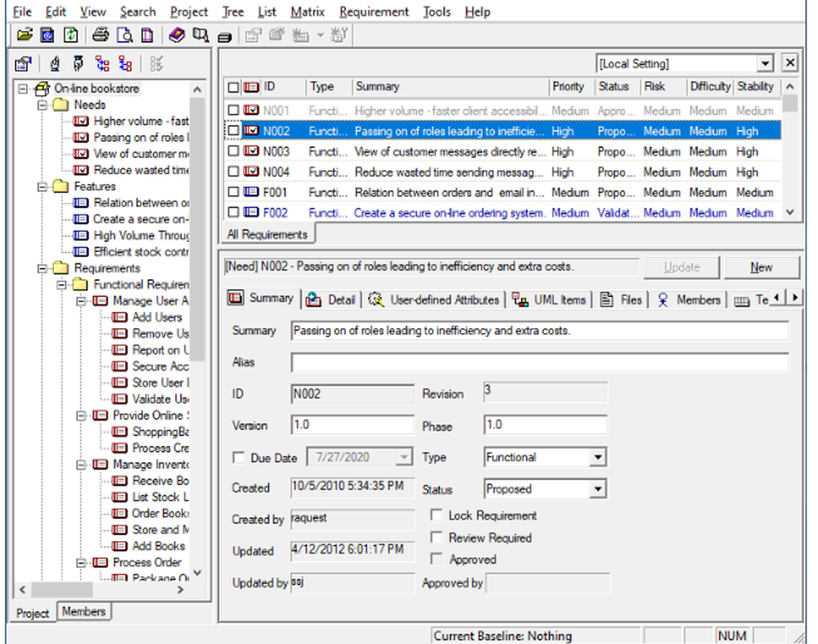The height and width of the screenshot is (644, 818).
Task: Click the printer icon in the toolbar
Action: pos(100,35)
